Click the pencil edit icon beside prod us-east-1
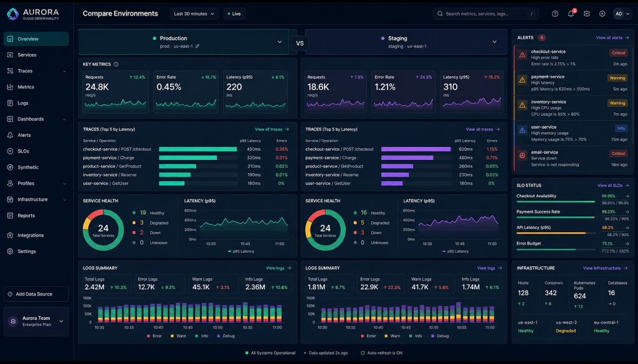 point(198,46)
